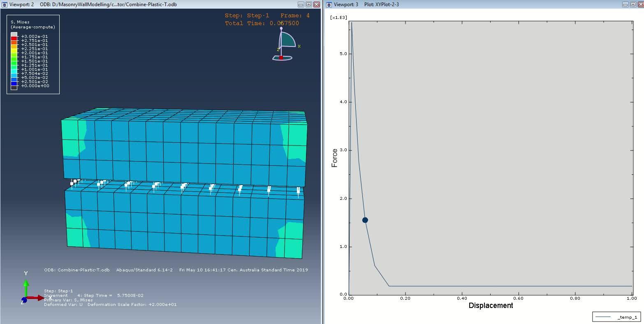The height and width of the screenshot is (324, 644).
Task: Click the _temp_1 curve legend entry
Action: point(616,317)
